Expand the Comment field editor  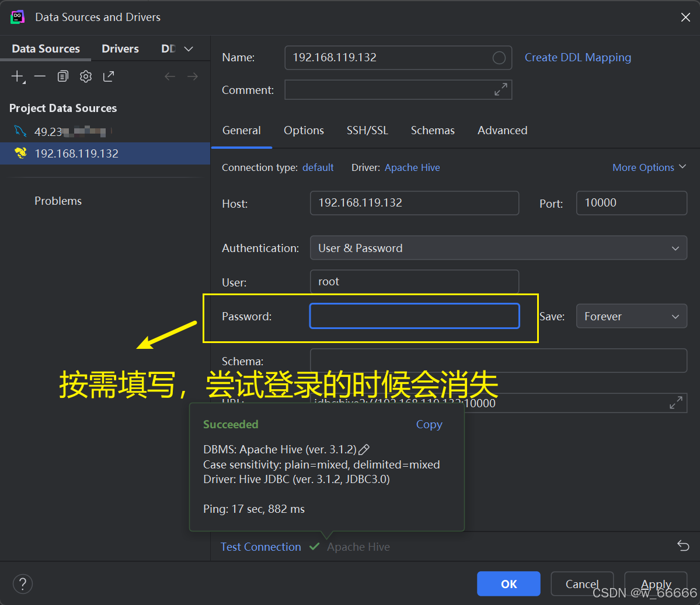500,89
